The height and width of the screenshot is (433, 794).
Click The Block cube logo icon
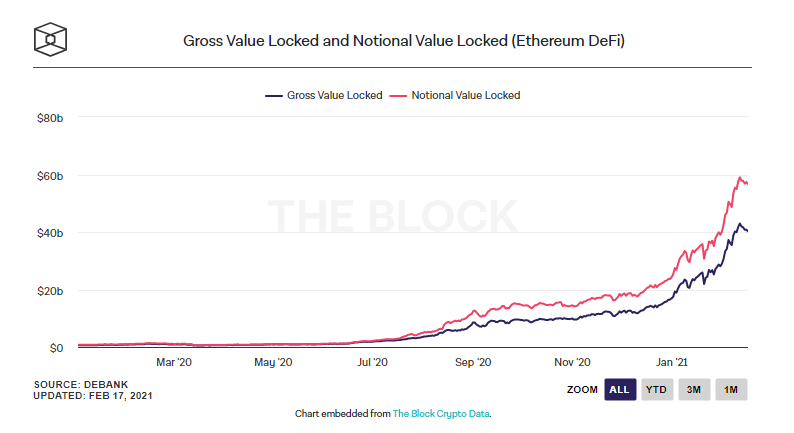[52, 40]
